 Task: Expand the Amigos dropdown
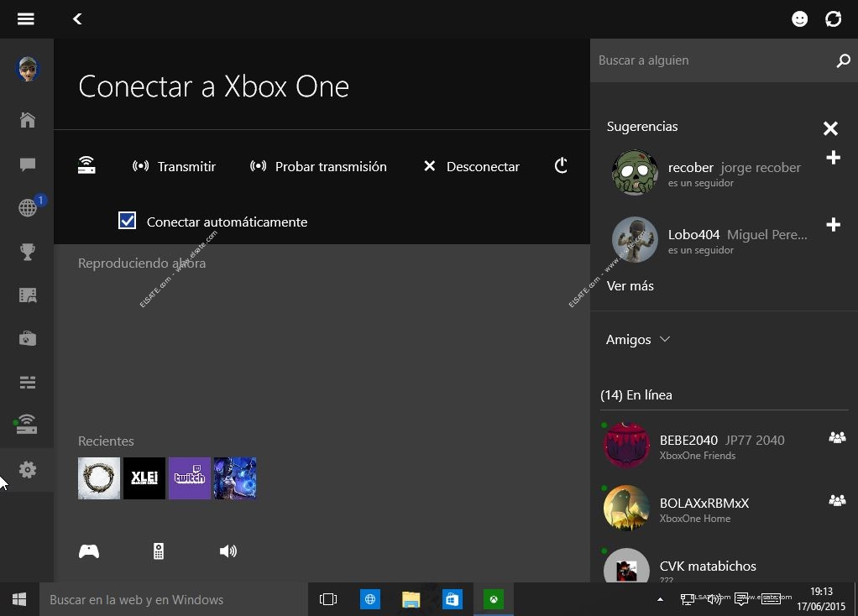coord(638,340)
